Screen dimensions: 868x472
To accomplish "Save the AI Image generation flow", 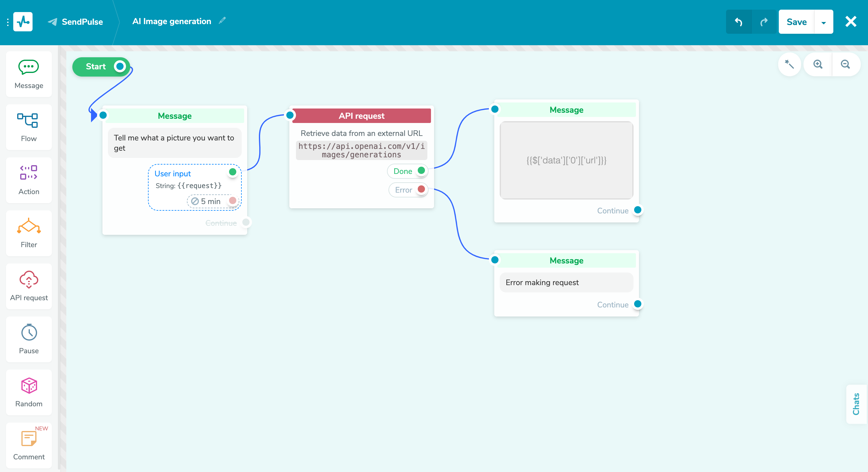I will [x=796, y=22].
